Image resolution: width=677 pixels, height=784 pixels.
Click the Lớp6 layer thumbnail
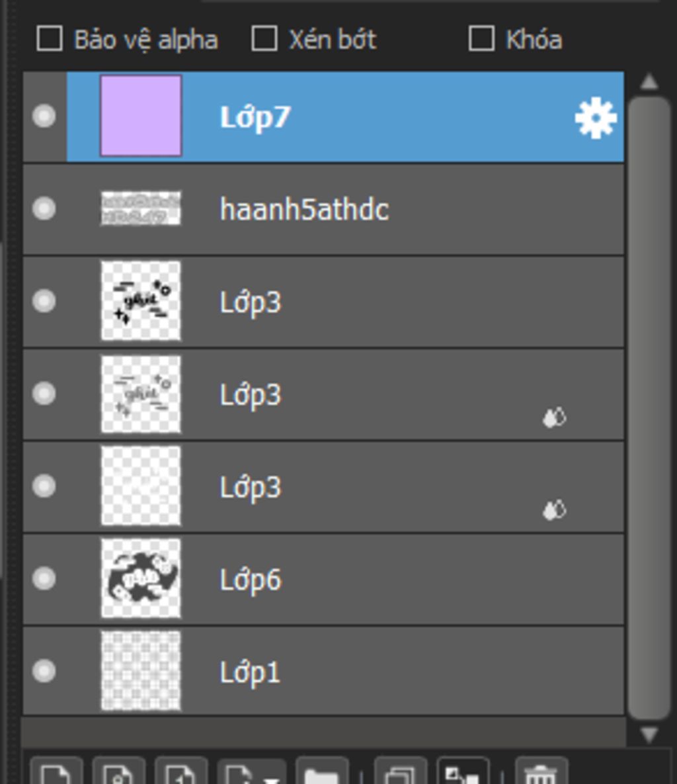141,579
